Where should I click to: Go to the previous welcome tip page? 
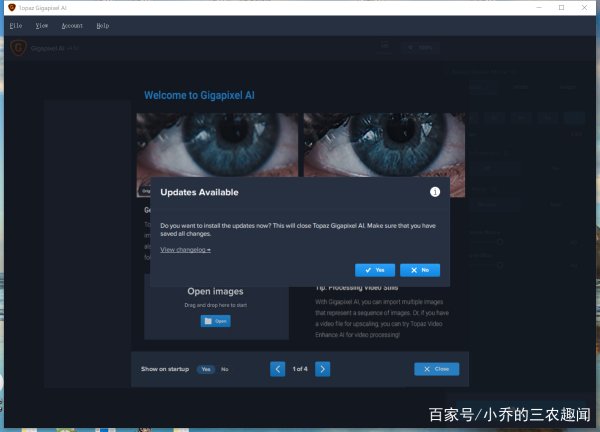pyautogui.click(x=278, y=369)
